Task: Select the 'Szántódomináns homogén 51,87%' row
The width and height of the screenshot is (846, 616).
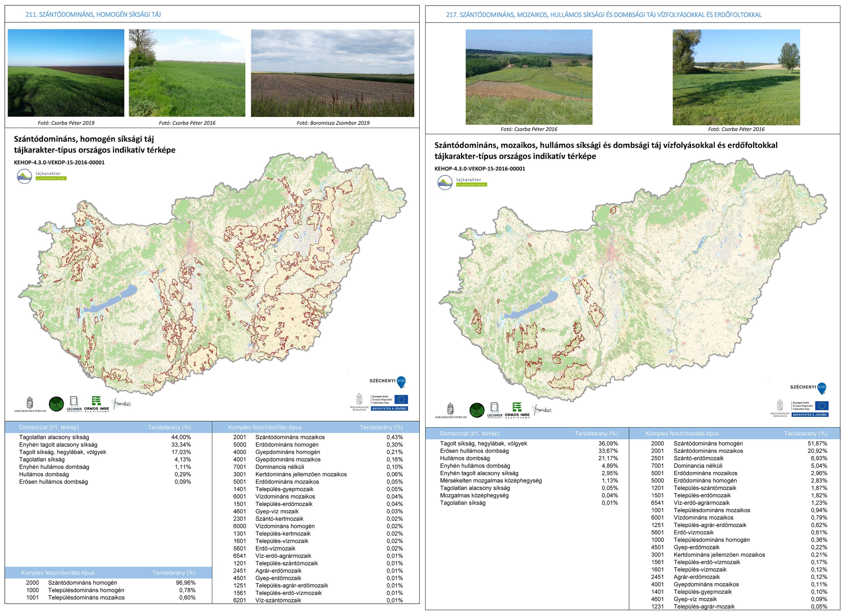Action: 739,444
